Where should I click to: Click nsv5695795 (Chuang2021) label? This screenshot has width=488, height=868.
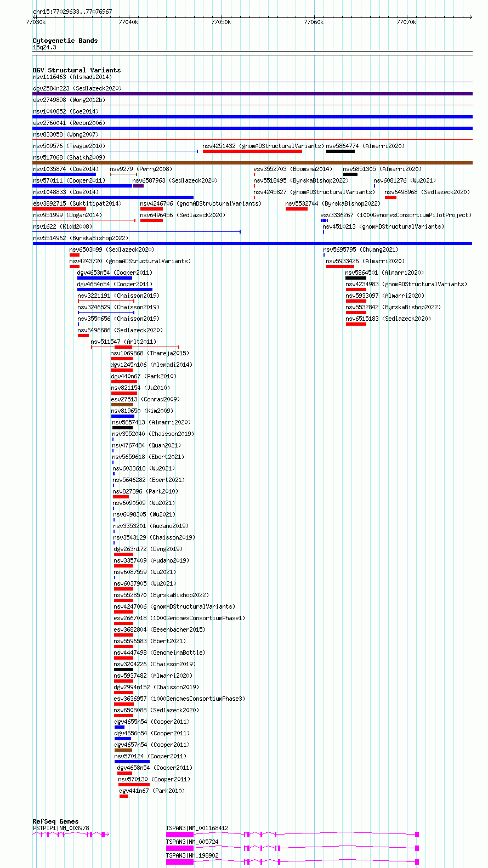361,249
